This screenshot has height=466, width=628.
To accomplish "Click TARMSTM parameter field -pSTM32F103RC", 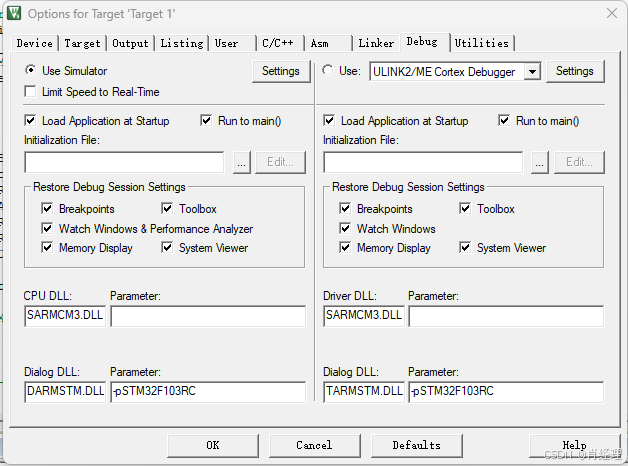I will coord(506,392).
